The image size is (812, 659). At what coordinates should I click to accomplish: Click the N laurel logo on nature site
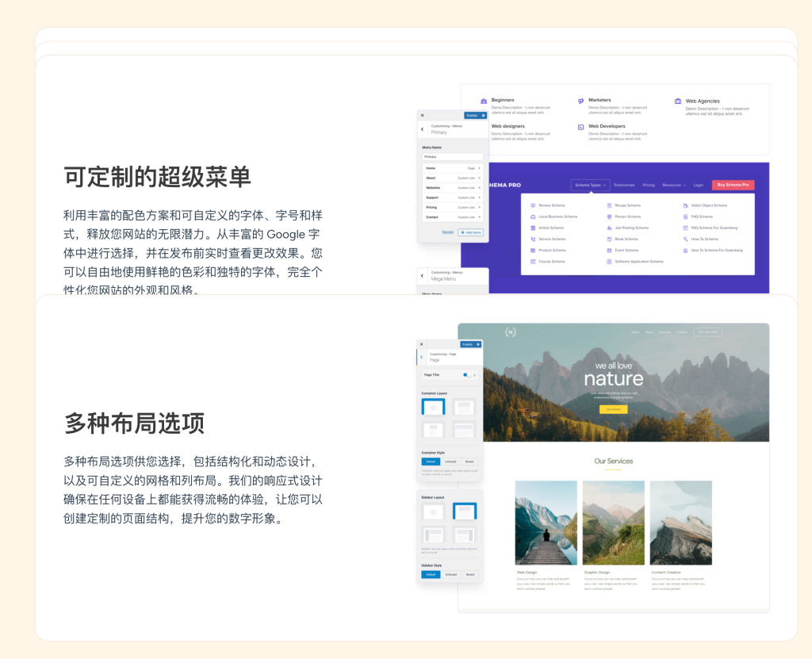coord(511,332)
